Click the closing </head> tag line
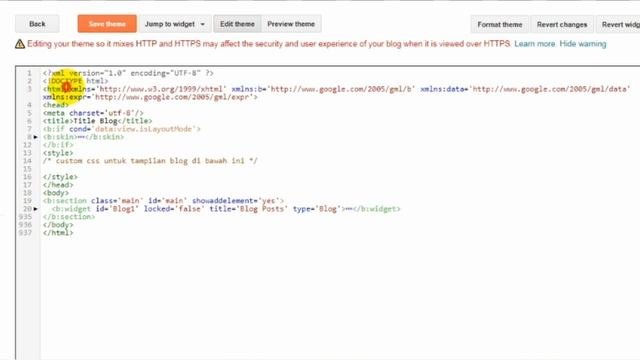Viewport: 640px width, 360px height. click(x=58, y=185)
